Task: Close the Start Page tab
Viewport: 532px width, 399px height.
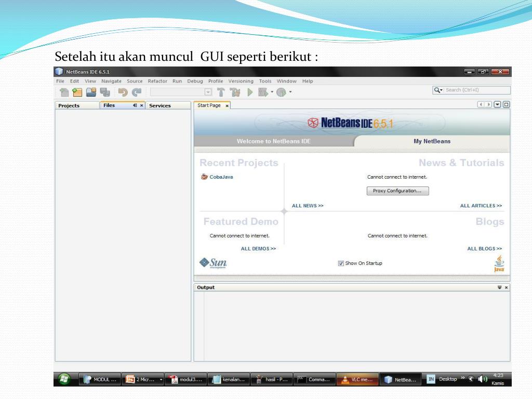Action: (227, 106)
